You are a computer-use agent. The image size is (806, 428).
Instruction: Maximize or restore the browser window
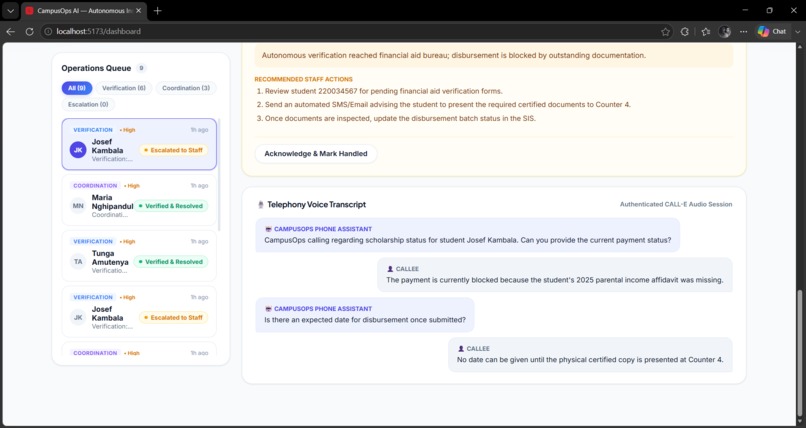770,10
